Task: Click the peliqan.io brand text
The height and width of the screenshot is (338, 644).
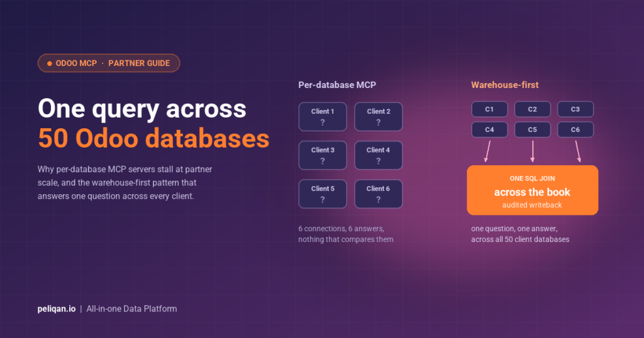Action: [57, 309]
